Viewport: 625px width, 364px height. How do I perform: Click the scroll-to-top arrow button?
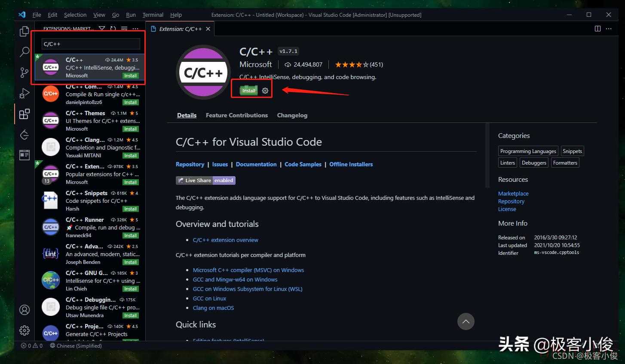point(466,321)
